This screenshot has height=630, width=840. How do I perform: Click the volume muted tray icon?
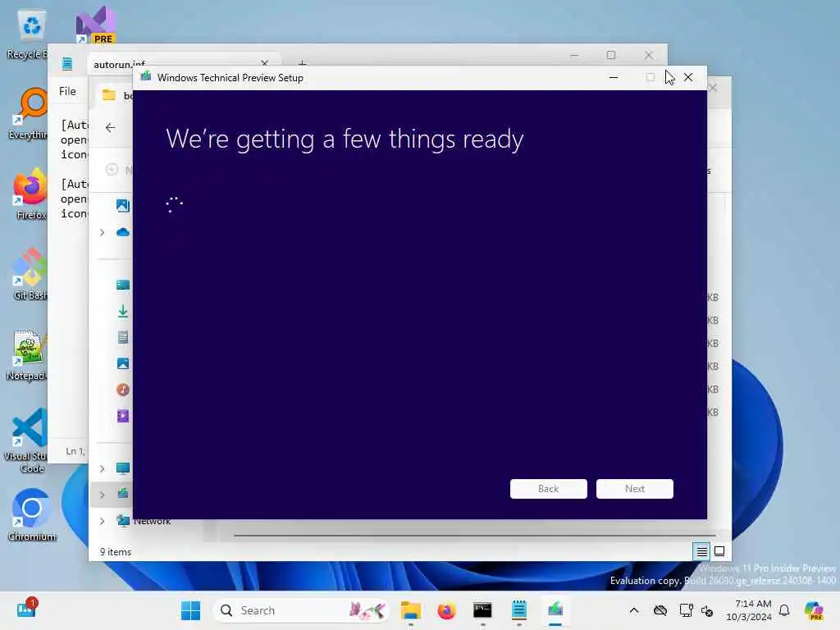(x=706, y=611)
